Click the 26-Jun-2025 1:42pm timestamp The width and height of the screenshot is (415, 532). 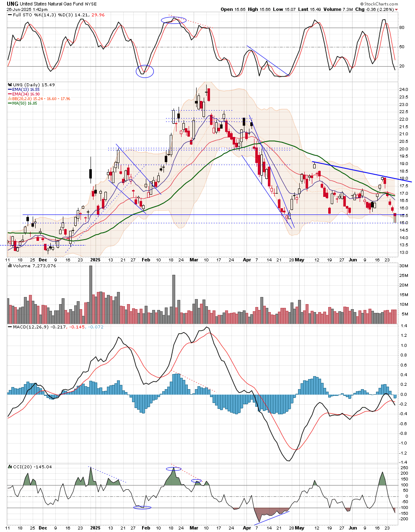[x=27, y=9]
